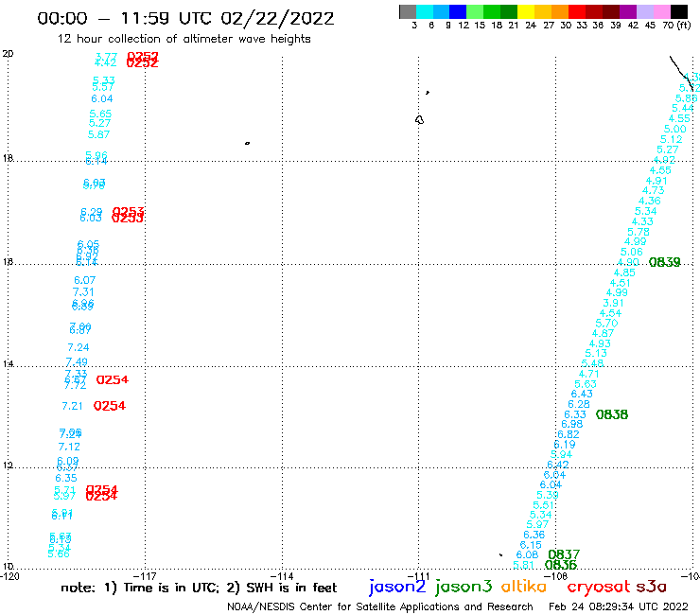Click the gray swatch in the color legend
The image size is (700, 615).
point(408,11)
